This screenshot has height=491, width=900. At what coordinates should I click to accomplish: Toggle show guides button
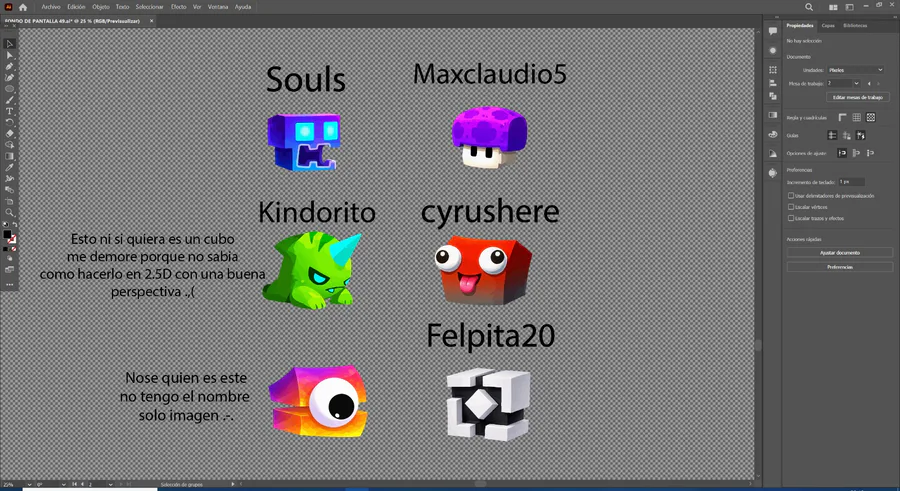(x=832, y=136)
